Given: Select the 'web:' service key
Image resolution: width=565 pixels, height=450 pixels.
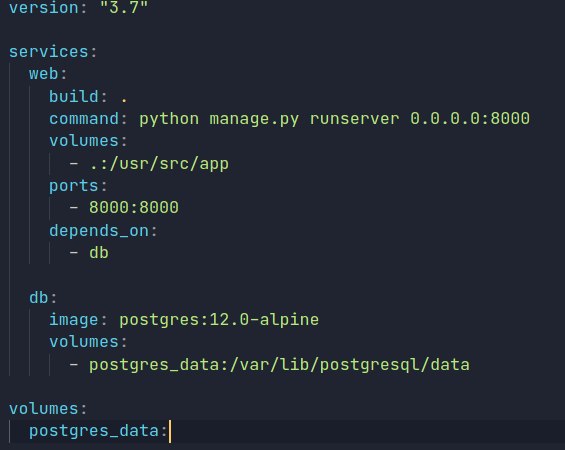Looking at the screenshot, I should (48, 74).
